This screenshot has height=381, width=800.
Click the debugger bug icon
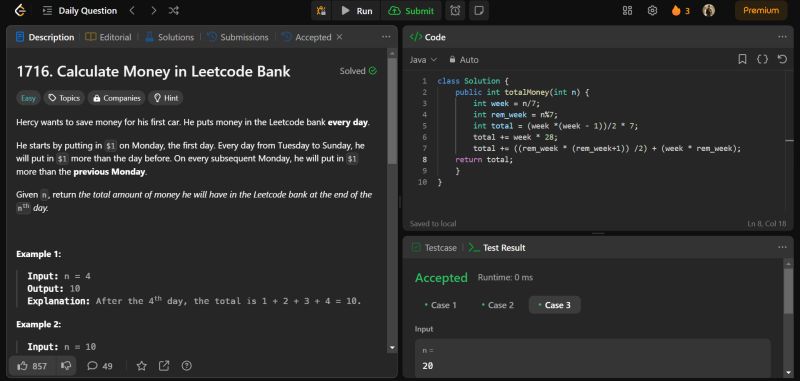tap(321, 11)
